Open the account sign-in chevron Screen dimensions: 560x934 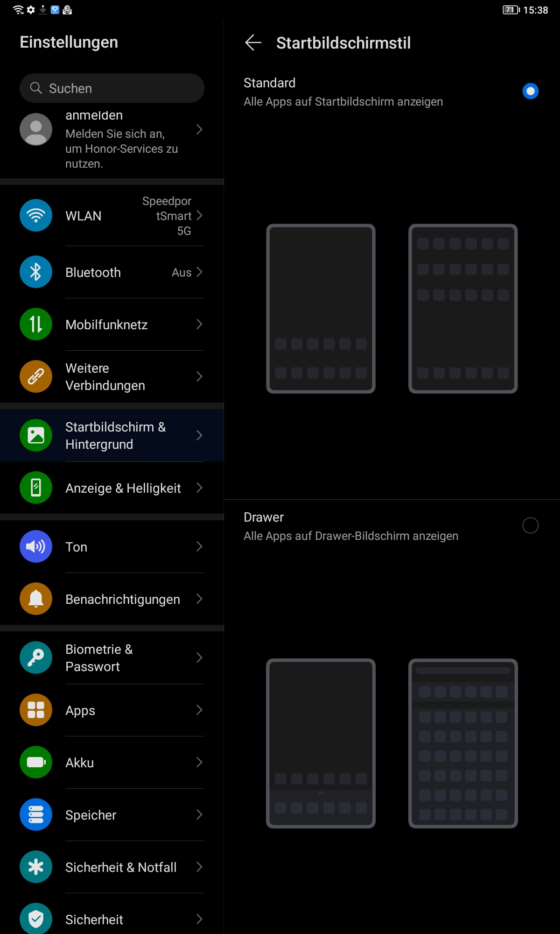click(199, 129)
